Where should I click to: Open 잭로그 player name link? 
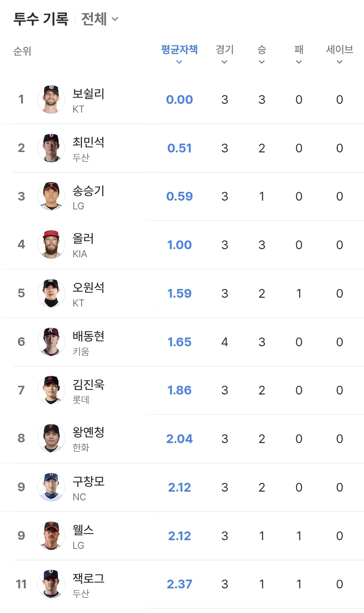pos(89,578)
